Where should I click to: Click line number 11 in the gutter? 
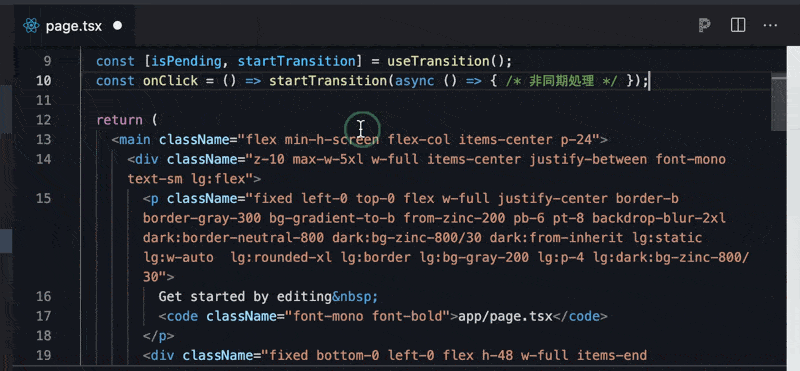[x=43, y=101]
